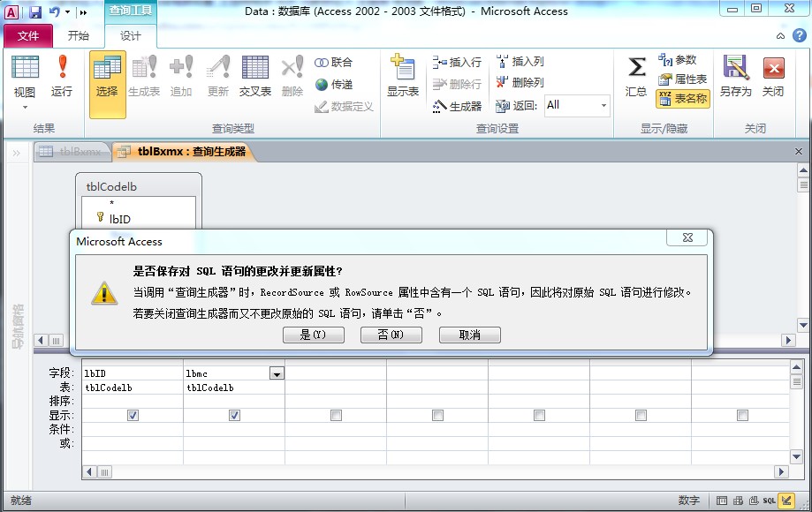The height and width of the screenshot is (512, 812).
Task: Close the query builder document tab
Action: click(799, 152)
